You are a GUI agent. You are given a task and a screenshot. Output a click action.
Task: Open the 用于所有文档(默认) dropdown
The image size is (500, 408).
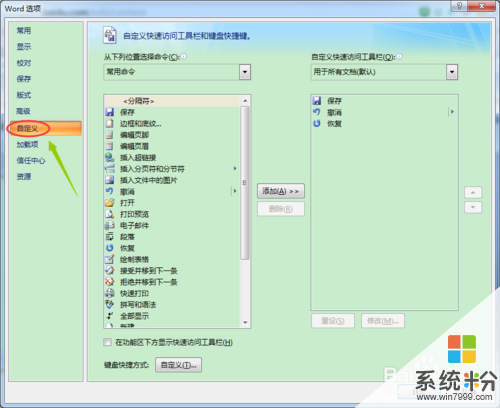pos(452,72)
